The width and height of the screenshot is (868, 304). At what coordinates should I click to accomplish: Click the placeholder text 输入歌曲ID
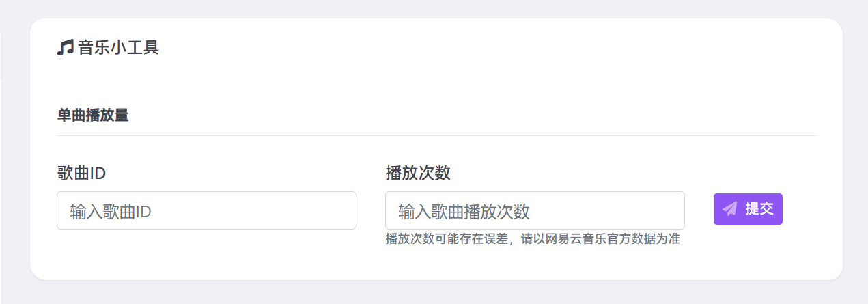(110, 211)
